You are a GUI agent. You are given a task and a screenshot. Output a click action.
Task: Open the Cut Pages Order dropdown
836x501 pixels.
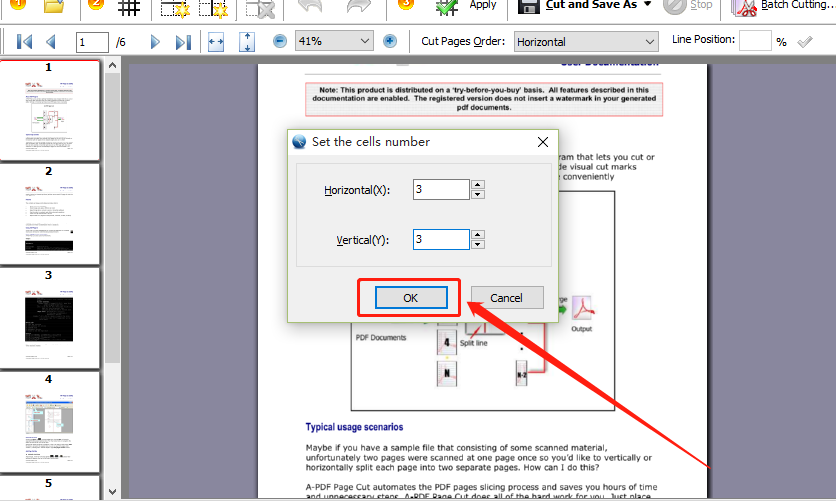pos(586,42)
